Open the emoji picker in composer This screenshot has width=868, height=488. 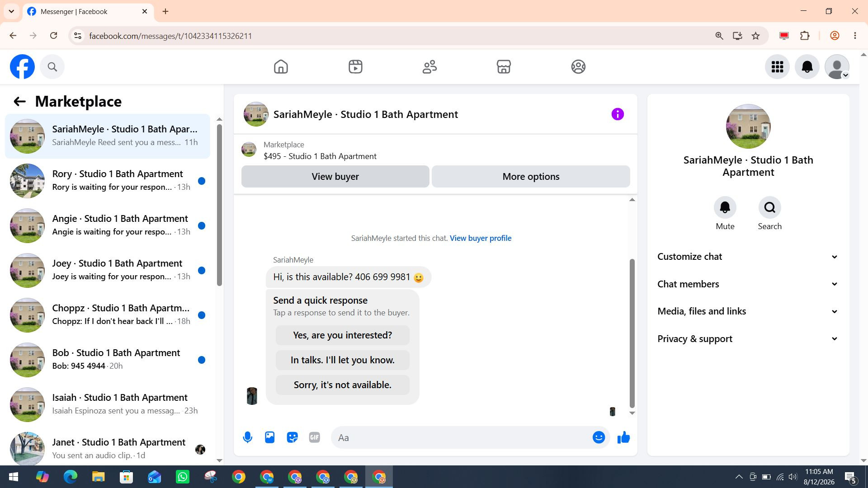pos(599,437)
